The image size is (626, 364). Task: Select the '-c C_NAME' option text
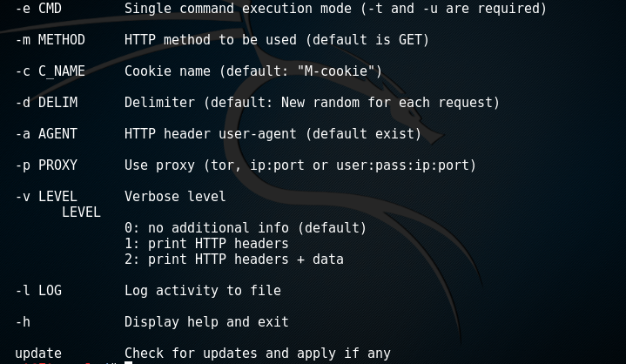[x=50, y=71]
